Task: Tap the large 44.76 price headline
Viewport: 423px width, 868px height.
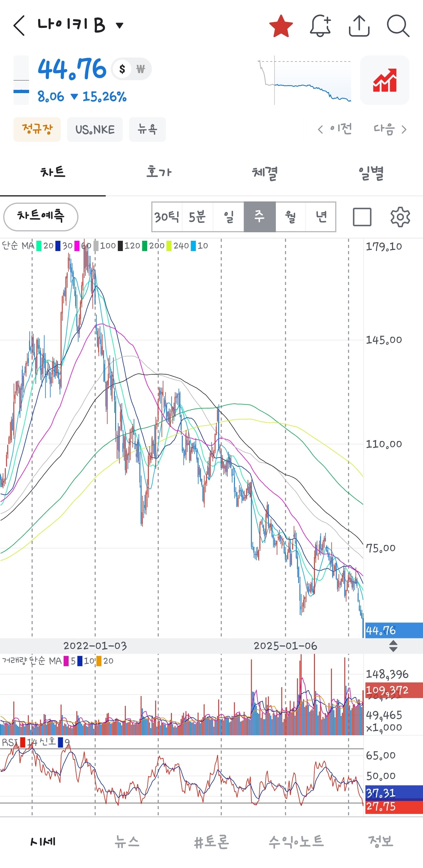Action: click(72, 69)
